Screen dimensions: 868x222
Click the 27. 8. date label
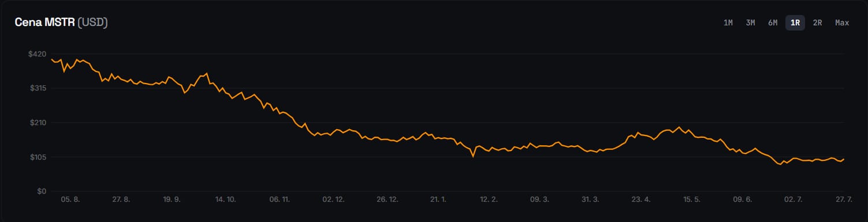click(121, 200)
